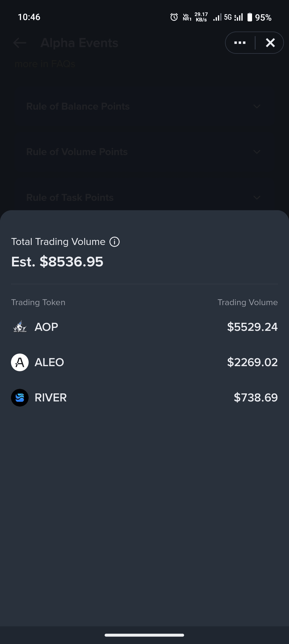The image size is (289, 644).
Task: Tap the bottom home gesture bar
Action: [x=144, y=635]
